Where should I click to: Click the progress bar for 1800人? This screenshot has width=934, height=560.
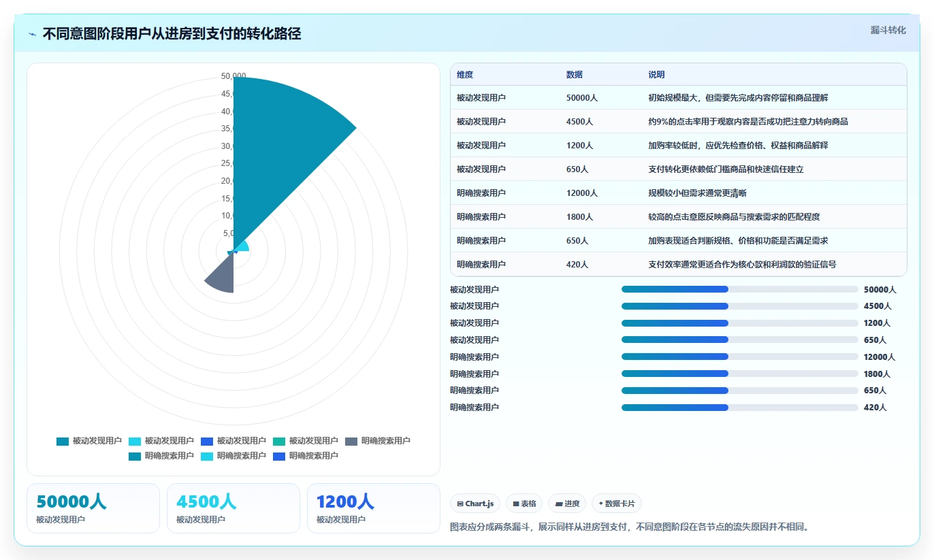739,374
